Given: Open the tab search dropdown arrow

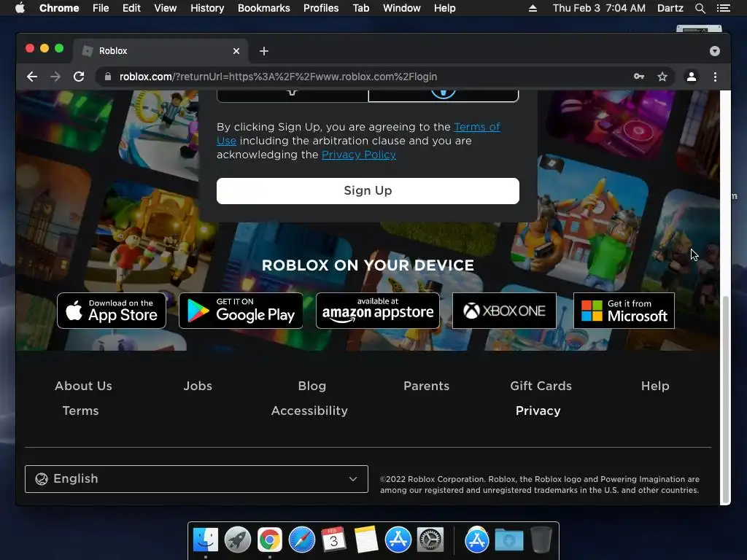Looking at the screenshot, I should point(715,51).
